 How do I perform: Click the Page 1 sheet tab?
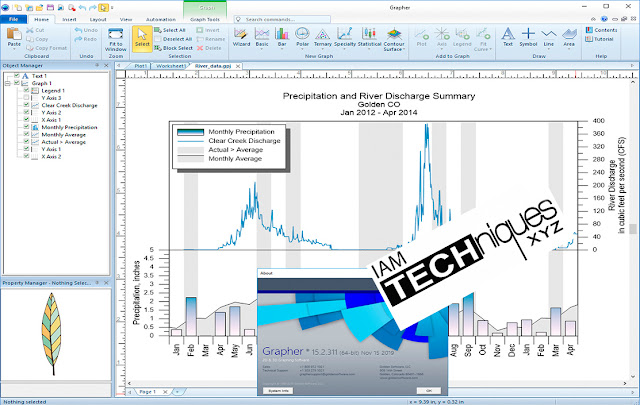click(x=147, y=392)
